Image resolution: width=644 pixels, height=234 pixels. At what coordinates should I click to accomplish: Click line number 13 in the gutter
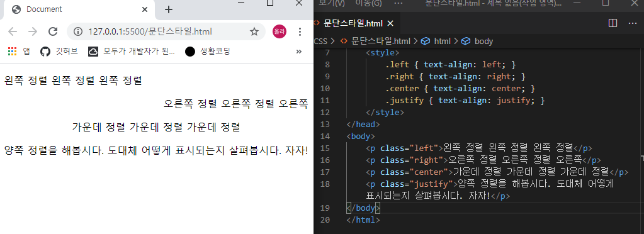[x=324, y=125]
